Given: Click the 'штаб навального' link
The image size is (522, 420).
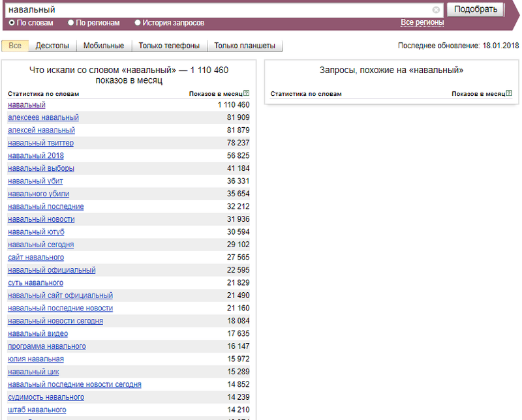Looking at the screenshot, I should [x=37, y=410].
